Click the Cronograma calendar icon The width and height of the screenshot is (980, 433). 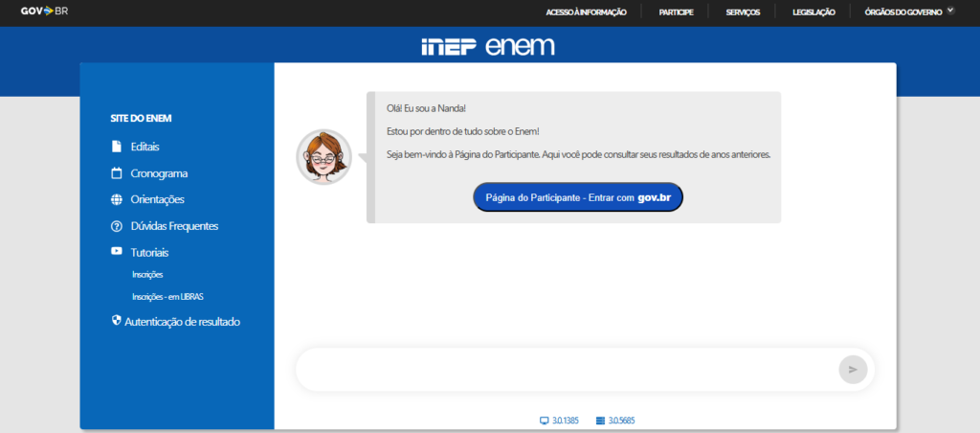(x=117, y=173)
